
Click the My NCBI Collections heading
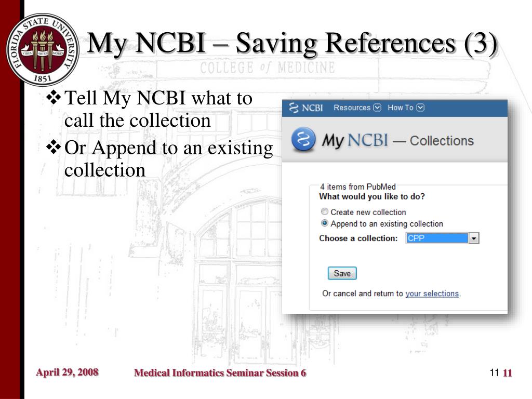(x=397, y=140)
